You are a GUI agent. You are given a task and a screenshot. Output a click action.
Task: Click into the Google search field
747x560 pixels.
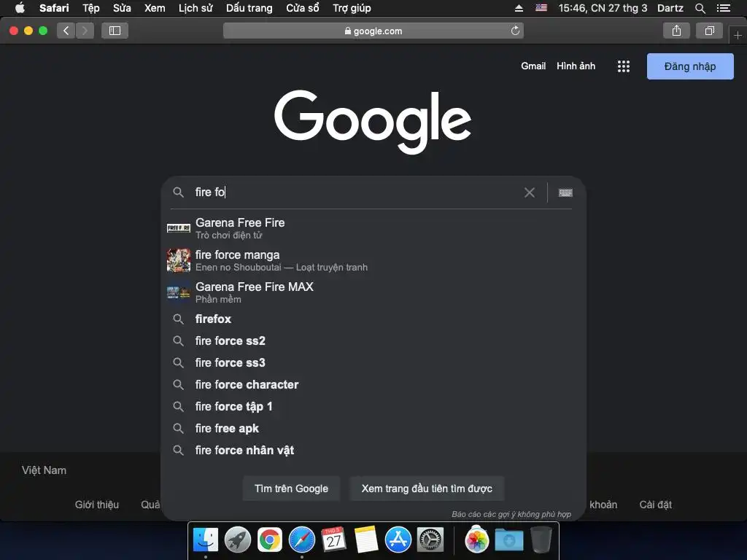click(x=355, y=192)
